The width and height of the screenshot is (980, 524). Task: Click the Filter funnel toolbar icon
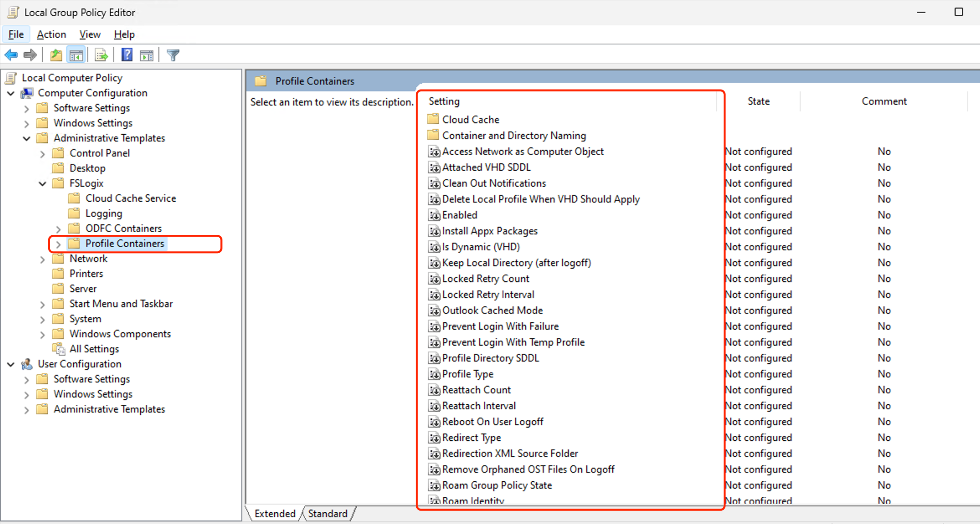173,55
